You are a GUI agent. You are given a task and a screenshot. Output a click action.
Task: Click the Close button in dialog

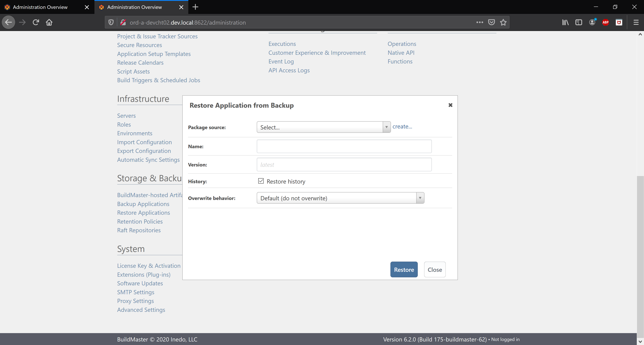pyautogui.click(x=435, y=270)
